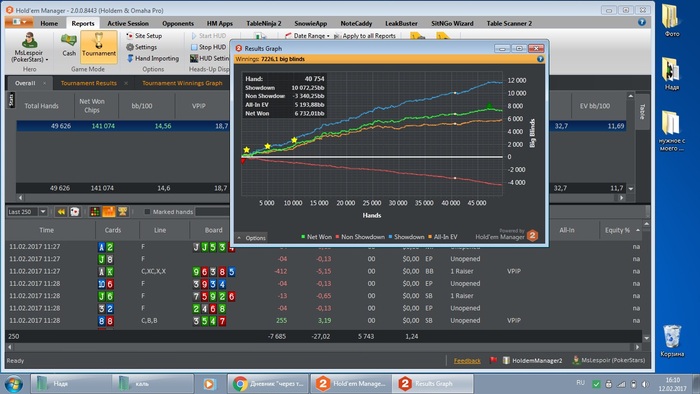
Task: Select the selected row showing 49 626 hands
Action: 321,126
